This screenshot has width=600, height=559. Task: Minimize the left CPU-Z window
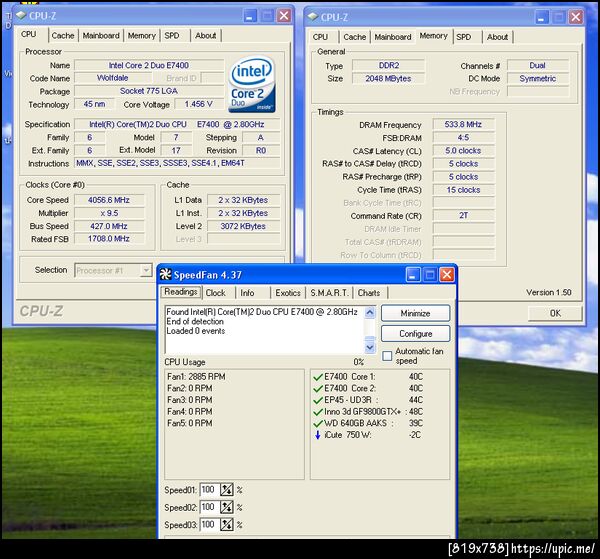coord(250,16)
